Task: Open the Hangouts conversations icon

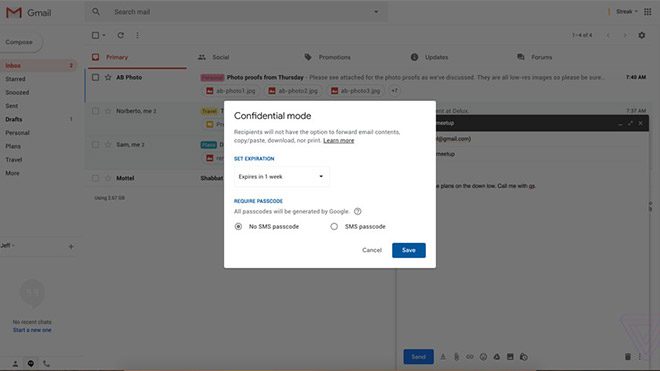Action: (x=31, y=364)
